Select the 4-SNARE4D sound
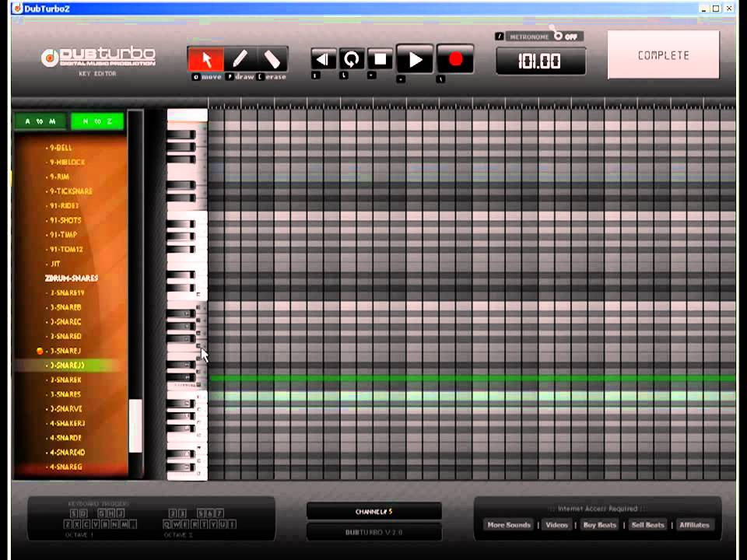This screenshot has height=560, width=747. coord(67,453)
